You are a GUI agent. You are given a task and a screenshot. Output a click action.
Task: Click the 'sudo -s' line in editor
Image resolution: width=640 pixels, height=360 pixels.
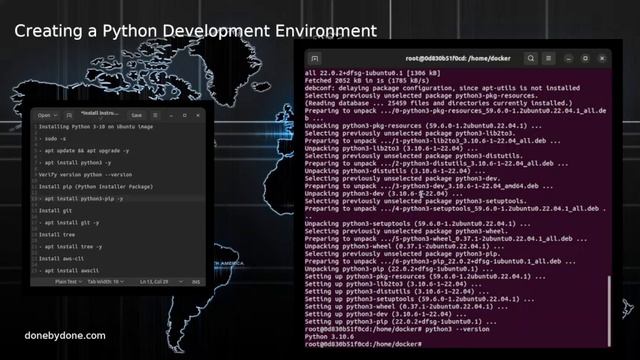pos(53,139)
